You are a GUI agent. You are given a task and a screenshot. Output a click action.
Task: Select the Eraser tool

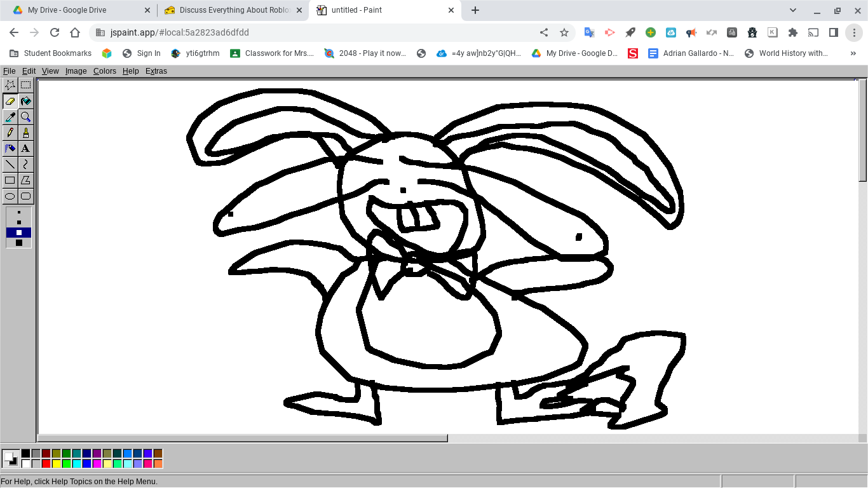(10, 101)
